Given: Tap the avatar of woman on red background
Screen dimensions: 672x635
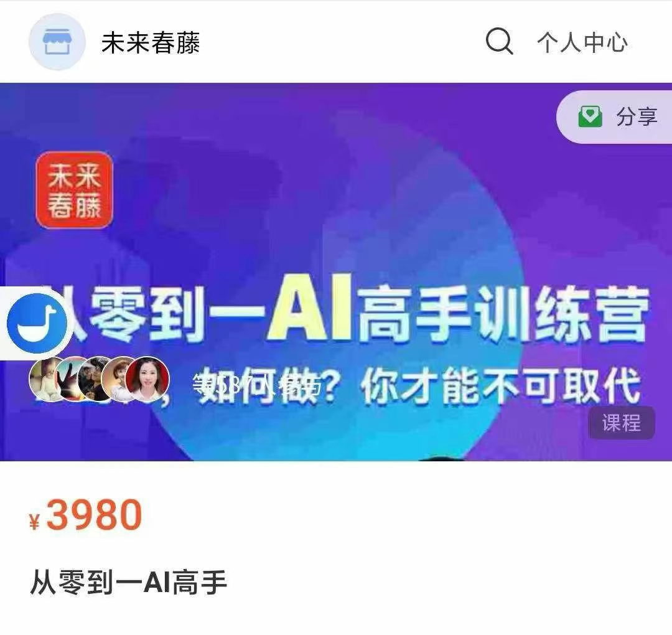Looking at the screenshot, I should (x=147, y=379).
